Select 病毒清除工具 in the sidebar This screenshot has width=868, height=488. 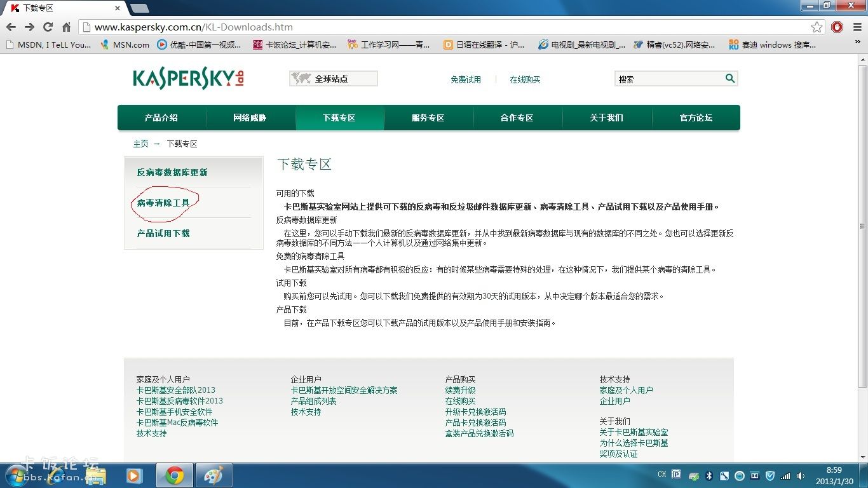click(x=163, y=203)
